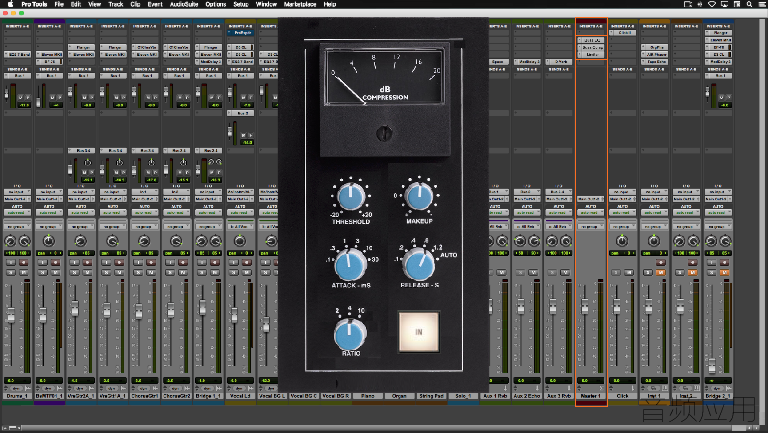This screenshot has width=768, height=433.
Task: Select the Master 1 track name
Action: click(591, 396)
